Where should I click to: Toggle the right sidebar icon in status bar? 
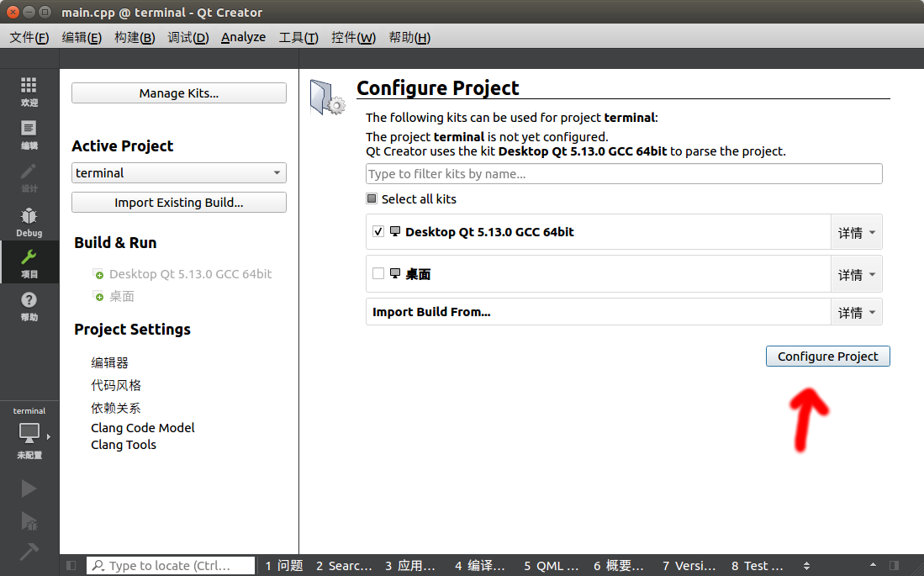click(894, 565)
